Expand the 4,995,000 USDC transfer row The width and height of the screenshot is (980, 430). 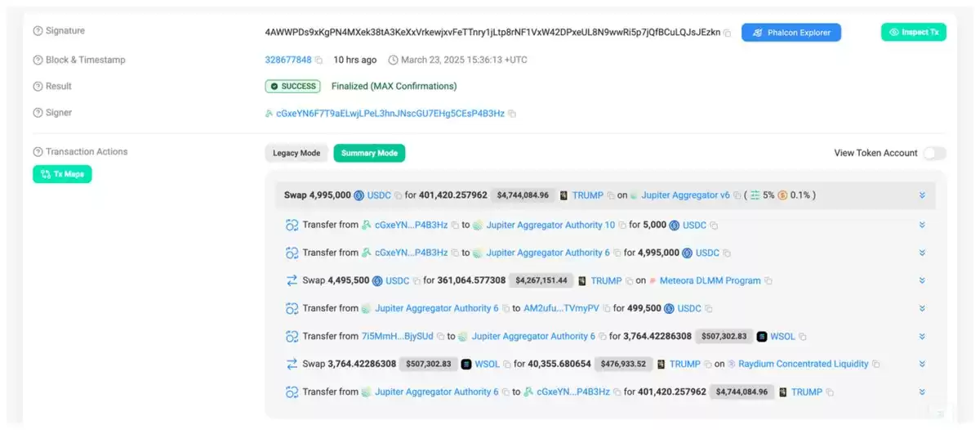[922, 253]
